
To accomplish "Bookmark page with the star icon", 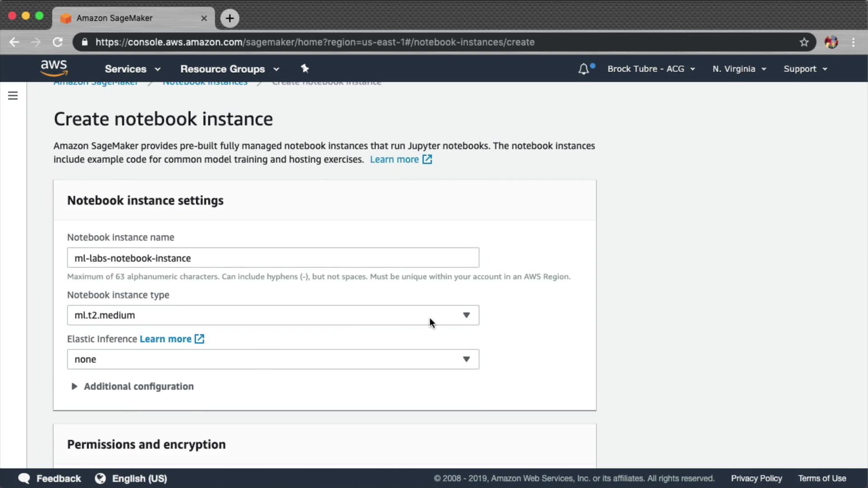I will [804, 42].
